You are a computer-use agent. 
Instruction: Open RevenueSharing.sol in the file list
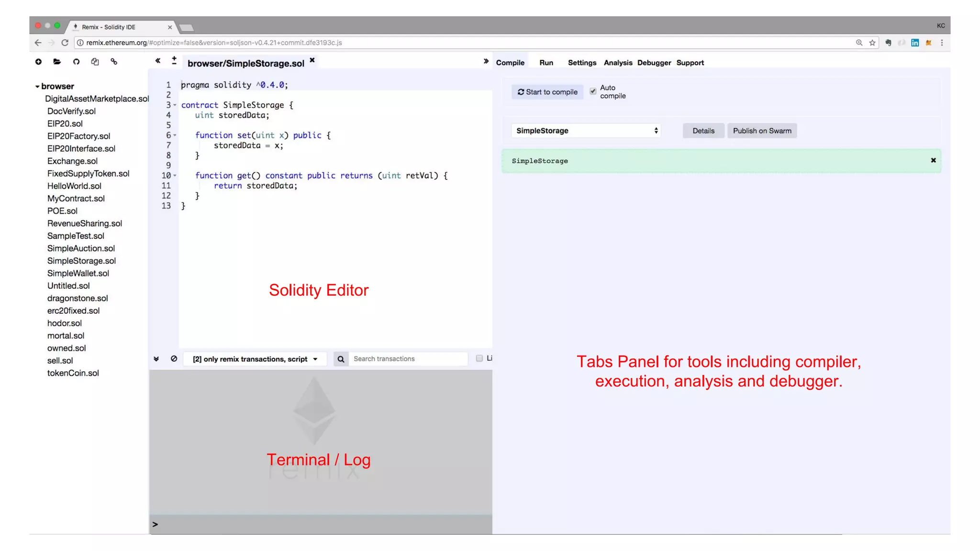84,223
